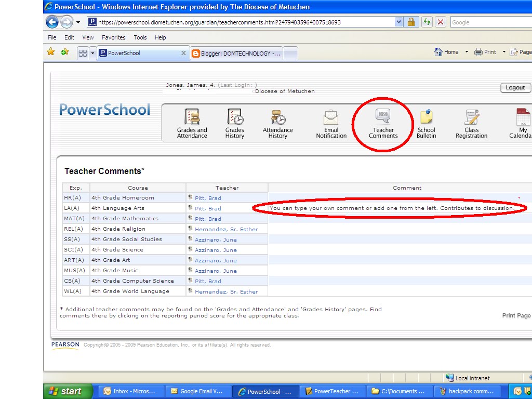Open the Print button dropdown arrow
Screen dimensions: 532x399
point(504,52)
